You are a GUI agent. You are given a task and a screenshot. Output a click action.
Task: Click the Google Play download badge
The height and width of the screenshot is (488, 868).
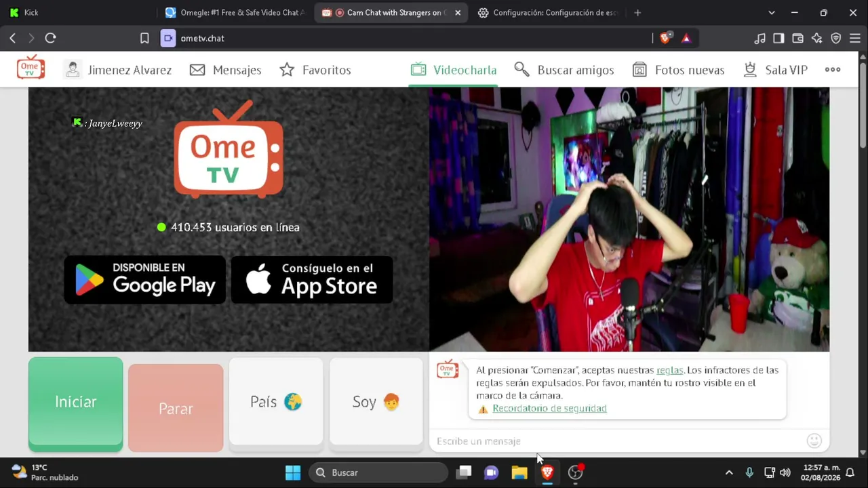pyautogui.click(x=145, y=279)
